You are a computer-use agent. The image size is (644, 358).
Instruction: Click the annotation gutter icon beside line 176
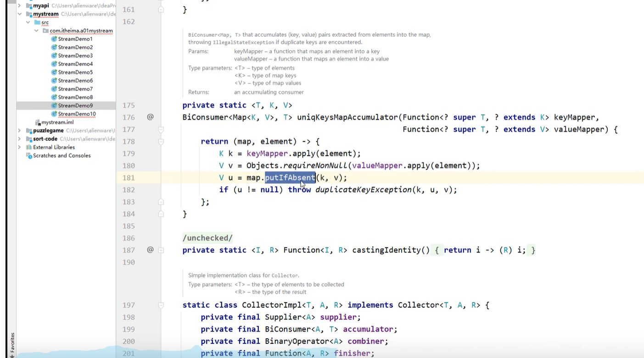(150, 117)
